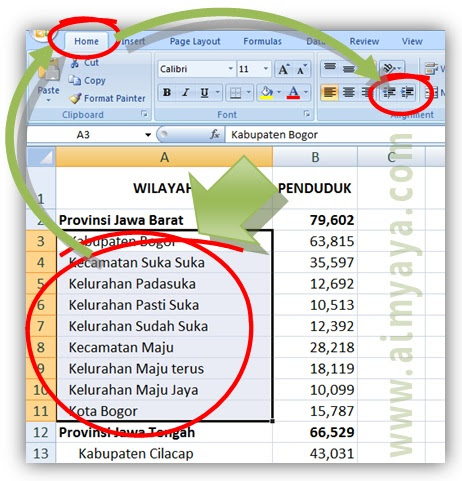The height and width of the screenshot is (481, 462).
Task: Switch to the Home tab
Action: [86, 41]
